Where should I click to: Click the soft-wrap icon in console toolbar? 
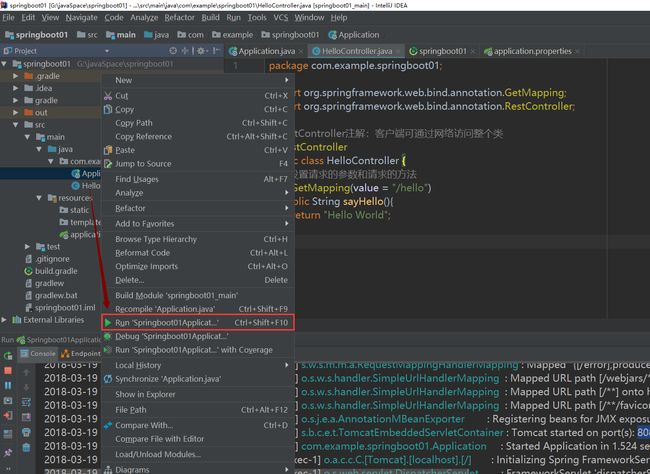click(x=26, y=402)
